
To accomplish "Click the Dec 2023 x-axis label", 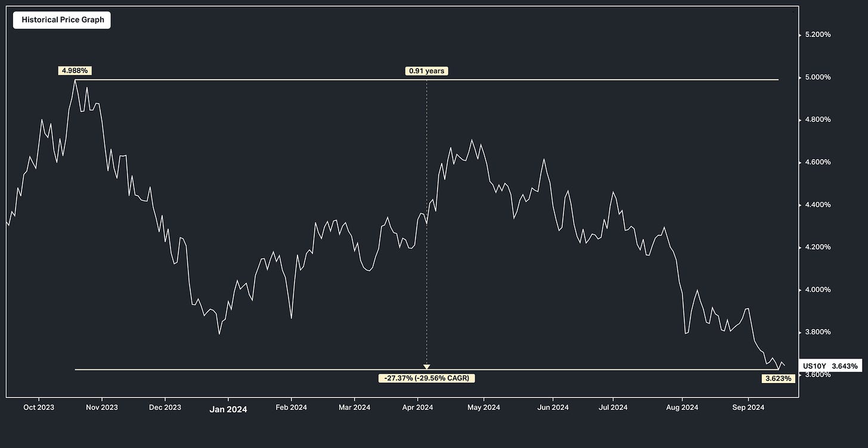I will [165, 407].
